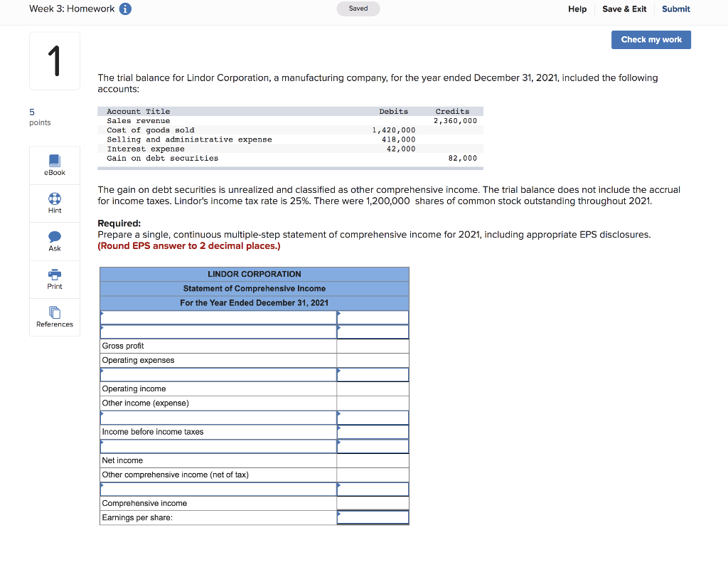View the Hint for this question

point(54,203)
